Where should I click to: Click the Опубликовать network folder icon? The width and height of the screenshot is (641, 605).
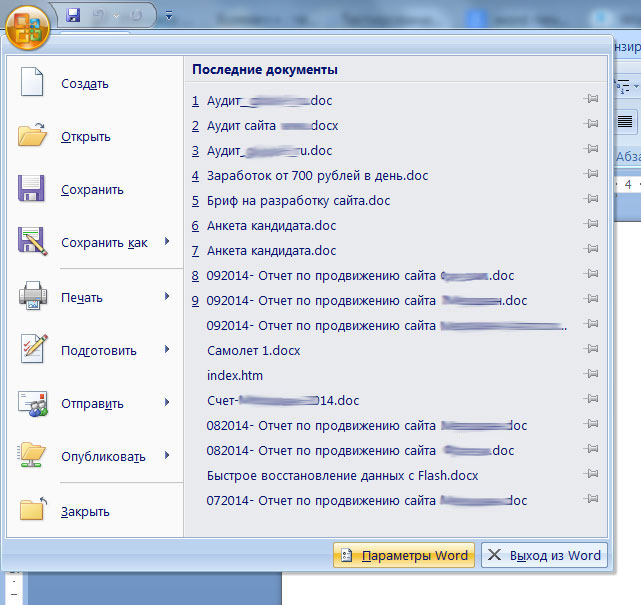31,455
